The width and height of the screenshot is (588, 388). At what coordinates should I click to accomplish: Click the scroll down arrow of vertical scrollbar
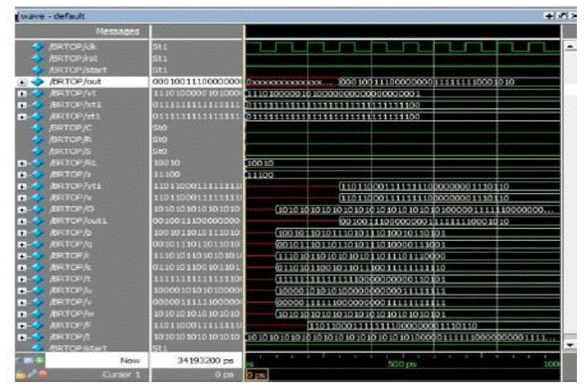click(x=569, y=345)
